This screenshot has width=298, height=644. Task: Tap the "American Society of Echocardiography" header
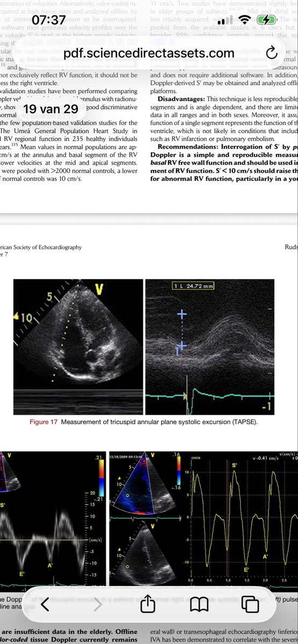click(x=41, y=247)
